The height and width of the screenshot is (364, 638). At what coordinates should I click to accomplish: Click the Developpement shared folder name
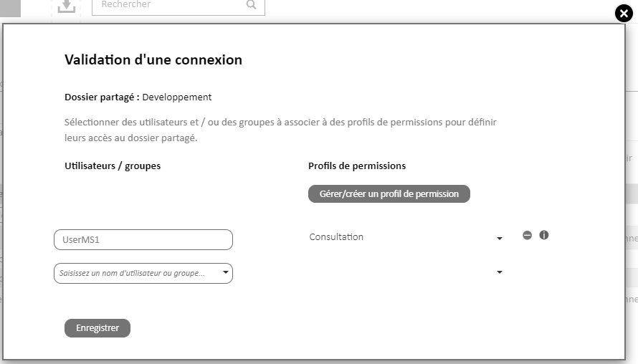[x=176, y=97]
